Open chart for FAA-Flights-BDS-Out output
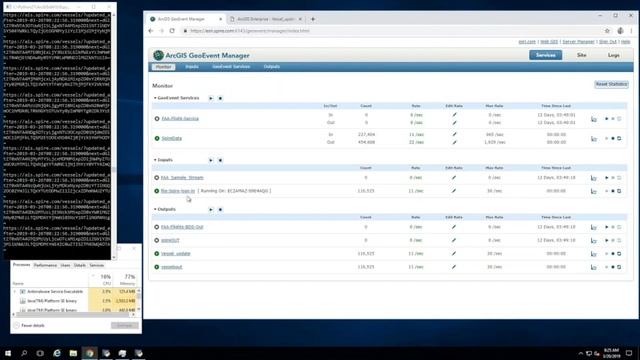This screenshot has width=640, height=360. point(593,227)
